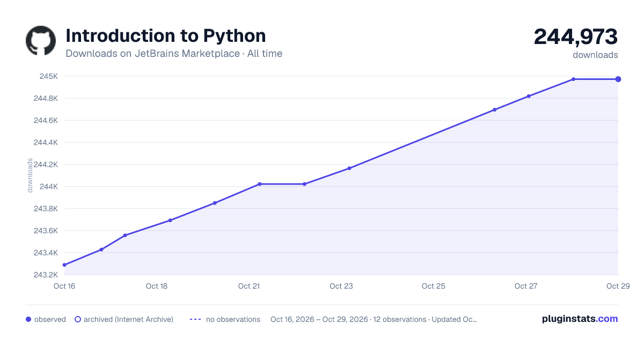Viewport: 644px width, 338px height.
Task: Select the data point just after Oct 23
Action: point(349,168)
